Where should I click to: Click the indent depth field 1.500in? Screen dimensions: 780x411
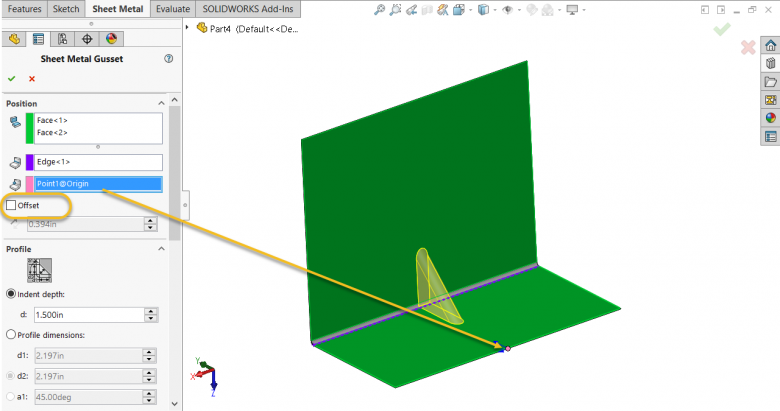coord(89,315)
